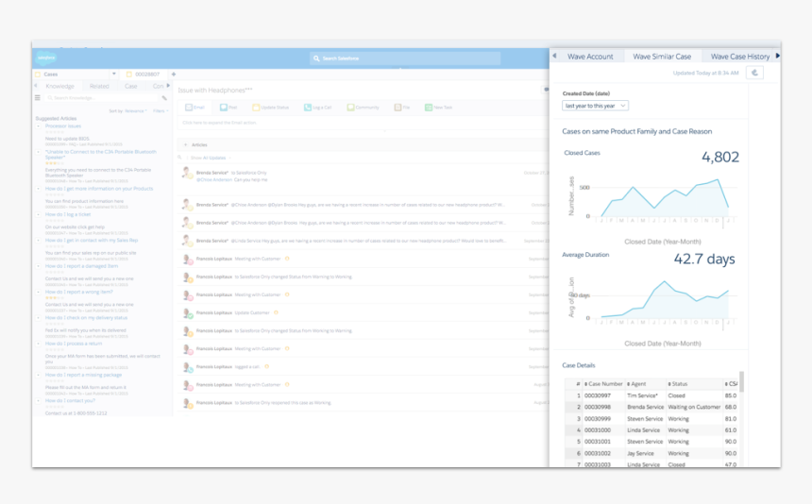This screenshot has width=812, height=504.
Task: Expand the Processor issues article menu arrow
Action: click(38, 126)
